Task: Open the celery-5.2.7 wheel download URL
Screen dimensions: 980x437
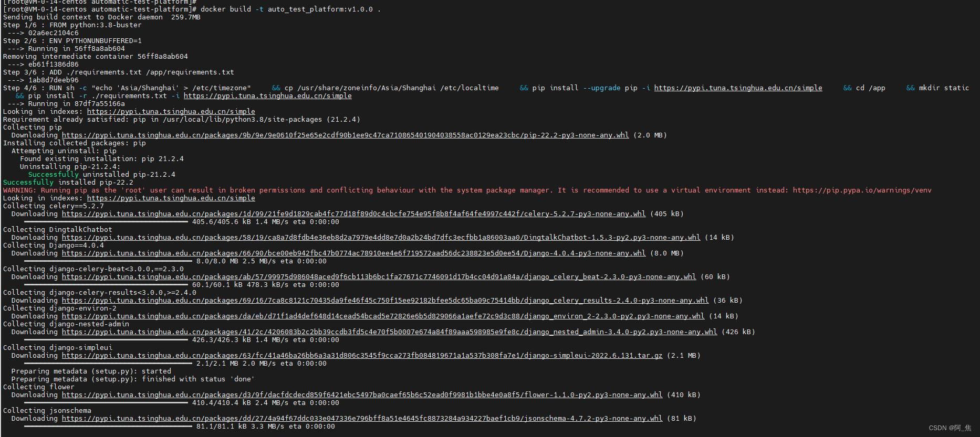Action: [353, 214]
